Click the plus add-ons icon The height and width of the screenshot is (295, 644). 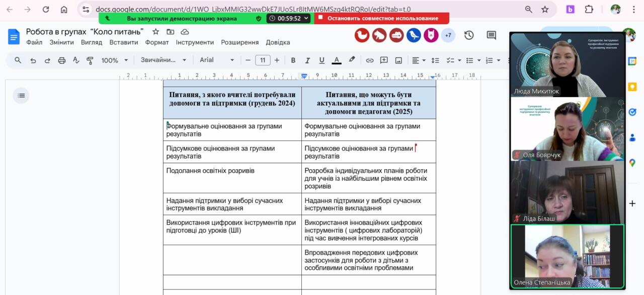(632, 203)
